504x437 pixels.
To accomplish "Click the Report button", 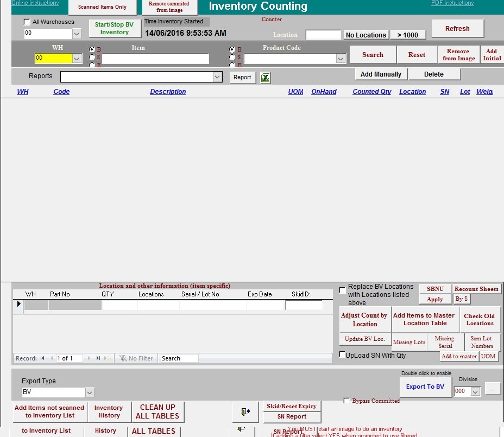I will 242,78.
